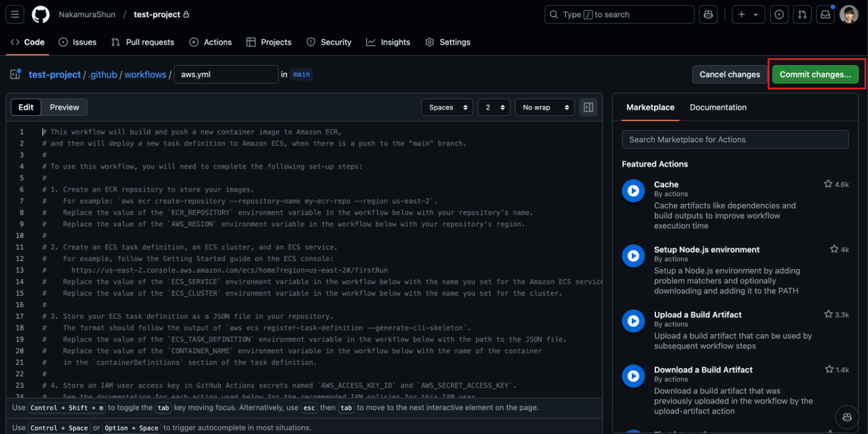Click the Projects tab table icon
The image size is (868, 434).
251,42
